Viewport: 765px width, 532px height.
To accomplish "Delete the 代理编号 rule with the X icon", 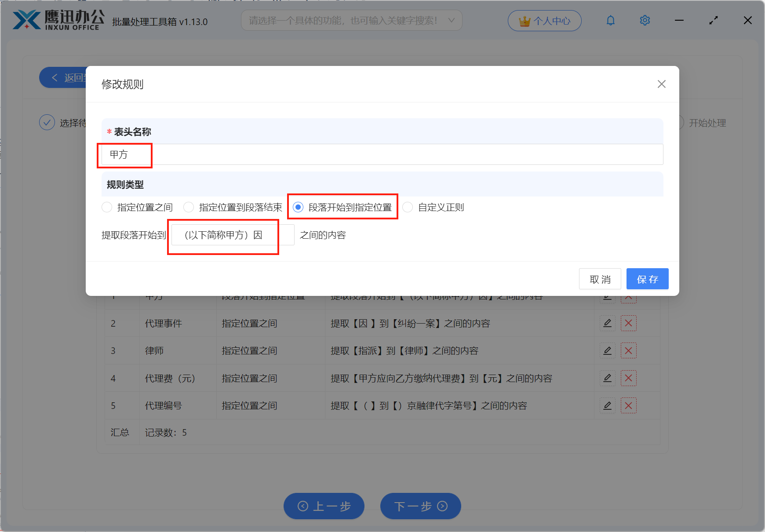I will [x=629, y=405].
